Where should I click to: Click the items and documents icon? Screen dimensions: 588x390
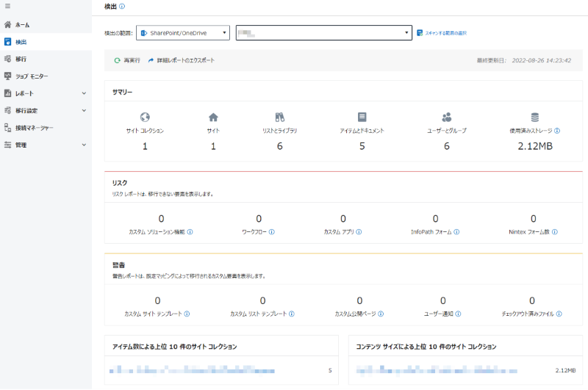(x=362, y=117)
